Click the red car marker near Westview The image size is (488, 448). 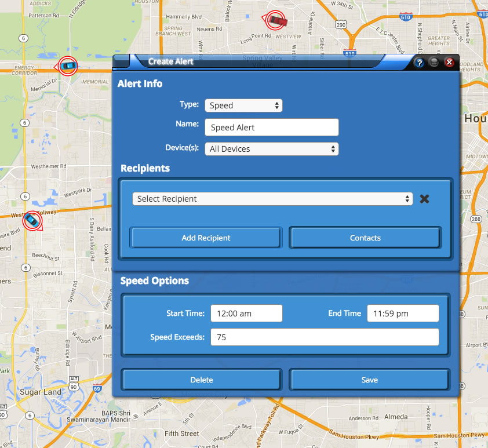(x=276, y=21)
